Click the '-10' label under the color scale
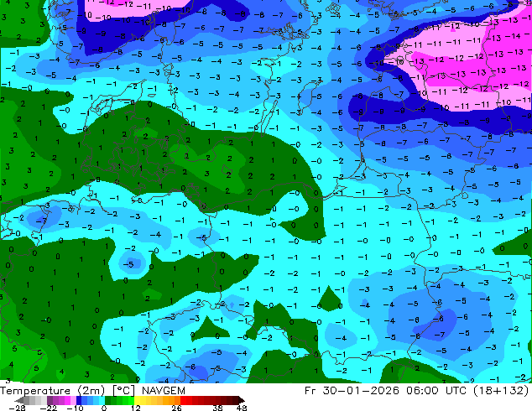532x411 pixels. (x=75, y=408)
